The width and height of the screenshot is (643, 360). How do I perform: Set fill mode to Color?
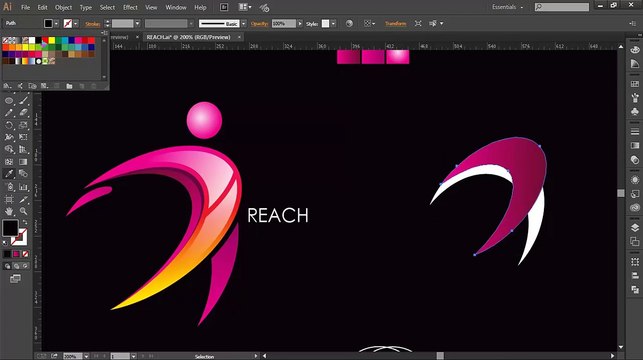7,254
